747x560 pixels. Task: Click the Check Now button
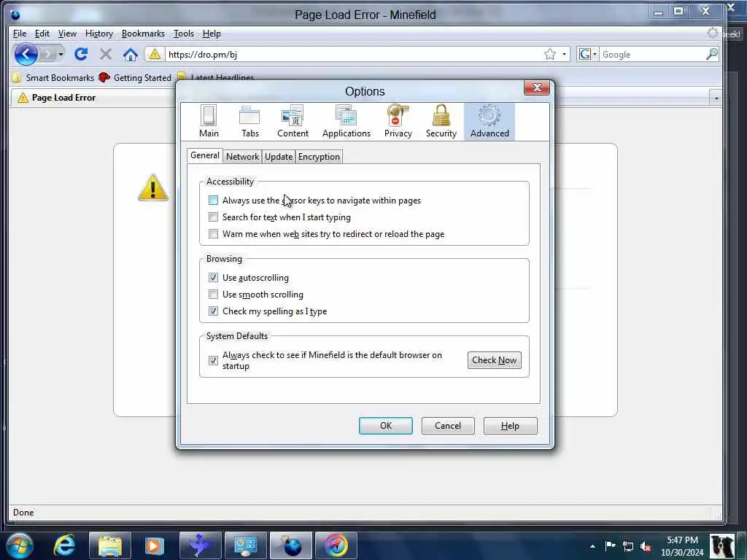tap(494, 360)
